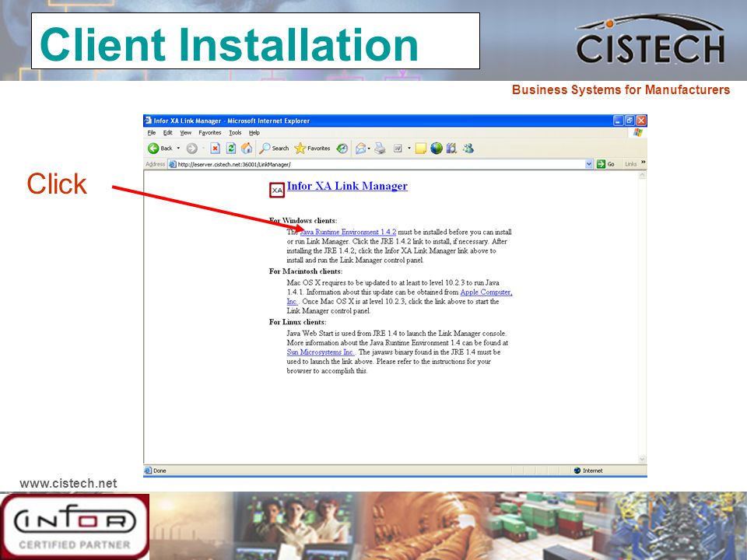
Task: Click the IE page icon in title bar
Action: point(148,121)
